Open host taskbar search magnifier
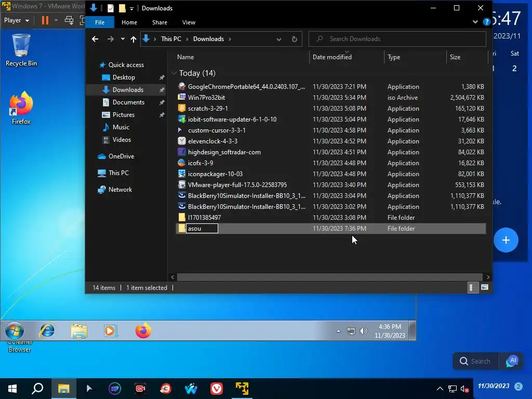The image size is (532, 399). point(37,389)
